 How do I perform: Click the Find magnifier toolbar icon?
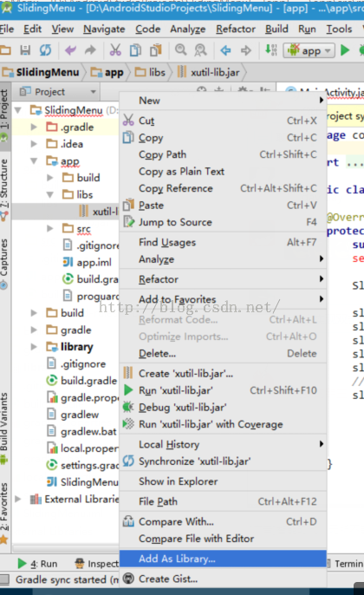pos(181,49)
